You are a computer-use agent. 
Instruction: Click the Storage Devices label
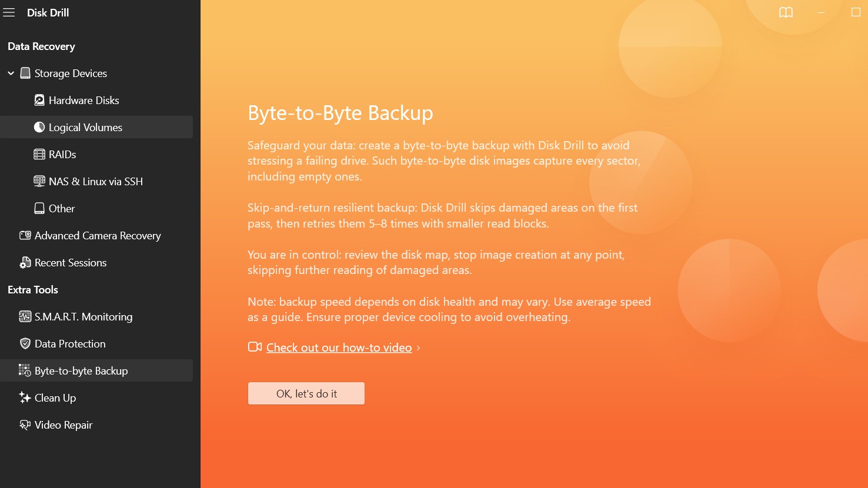[71, 73]
